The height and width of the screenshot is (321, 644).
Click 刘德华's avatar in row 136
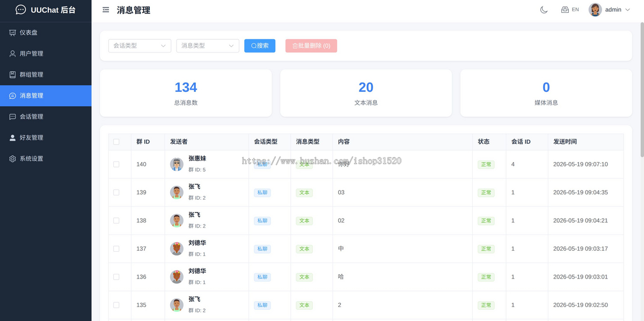(x=177, y=277)
